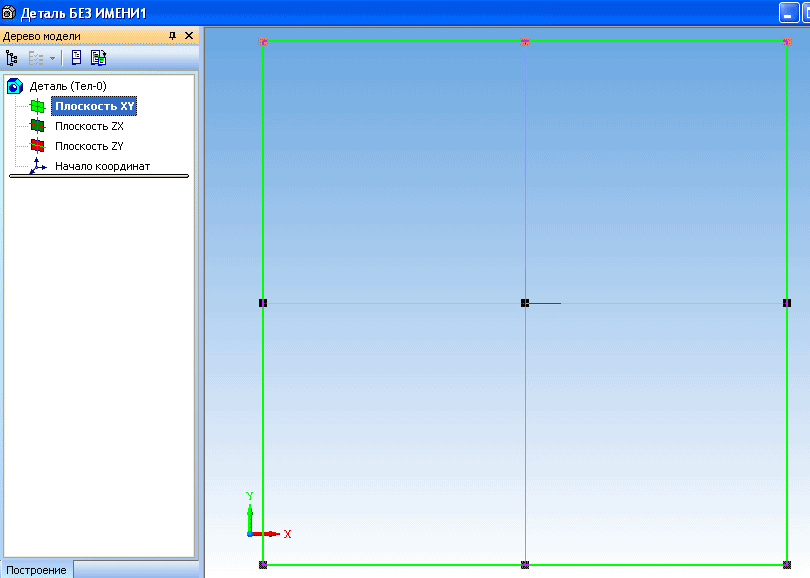The height and width of the screenshot is (578, 810).
Task: Click the Деталь БЕЗ ИМЕНИ1 title bar icon
Action: click(x=9, y=12)
